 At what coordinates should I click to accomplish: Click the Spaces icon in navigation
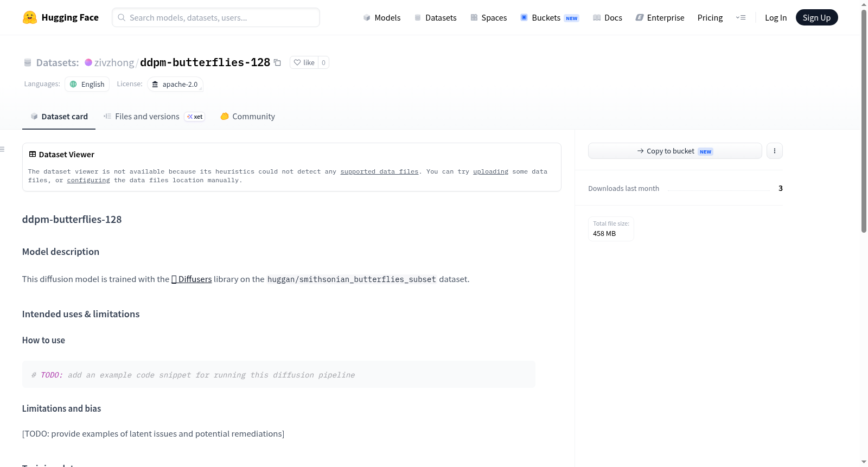click(474, 17)
